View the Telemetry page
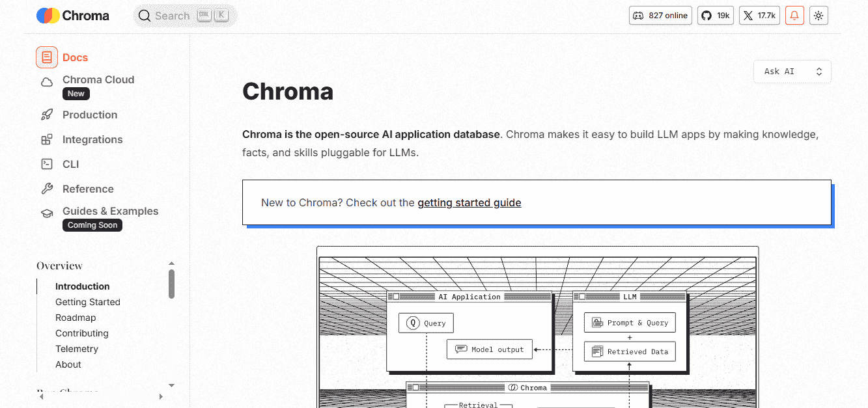 coord(77,349)
